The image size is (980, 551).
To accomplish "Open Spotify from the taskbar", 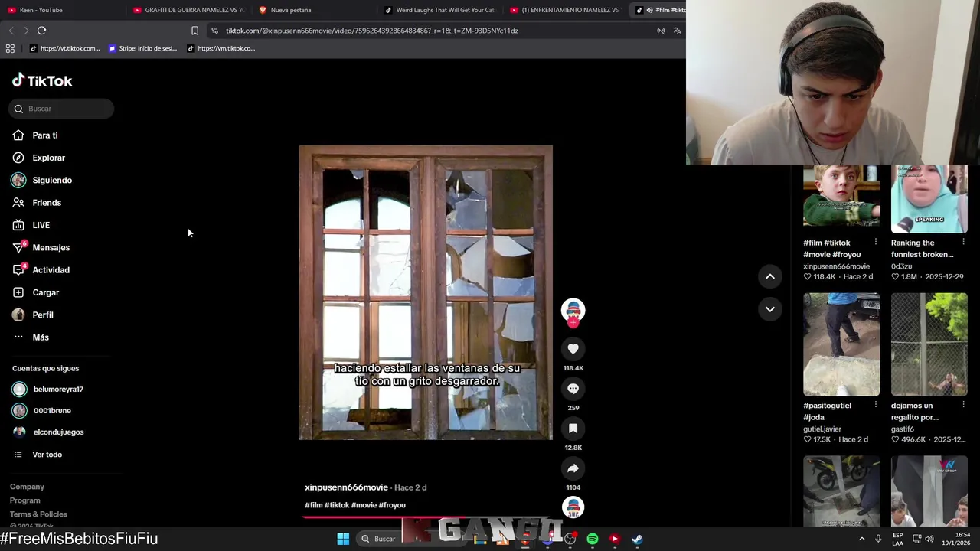I will point(593,539).
